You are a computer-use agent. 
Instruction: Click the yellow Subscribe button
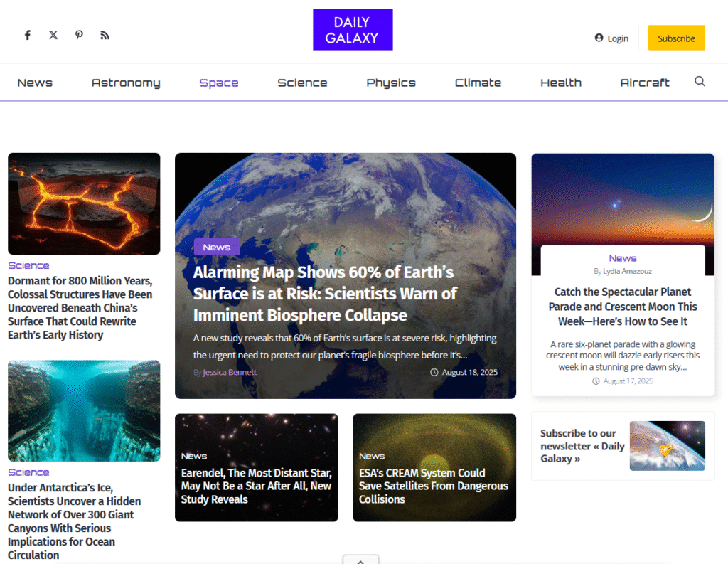click(x=677, y=38)
